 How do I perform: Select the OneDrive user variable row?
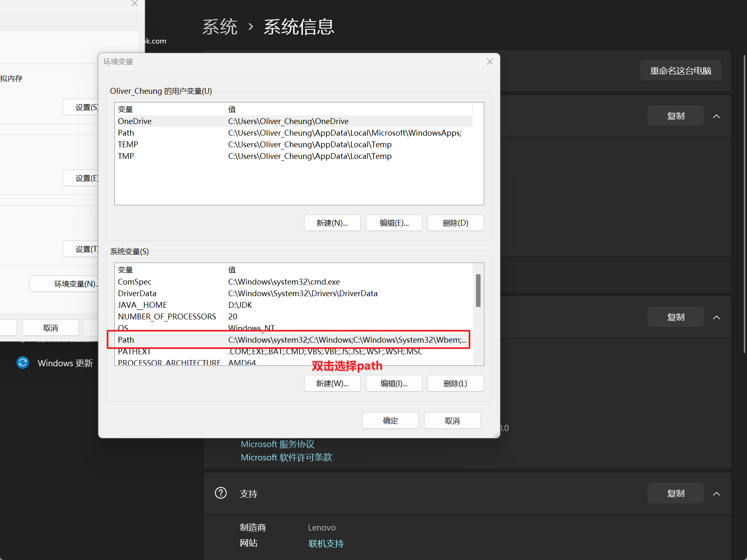[294, 121]
